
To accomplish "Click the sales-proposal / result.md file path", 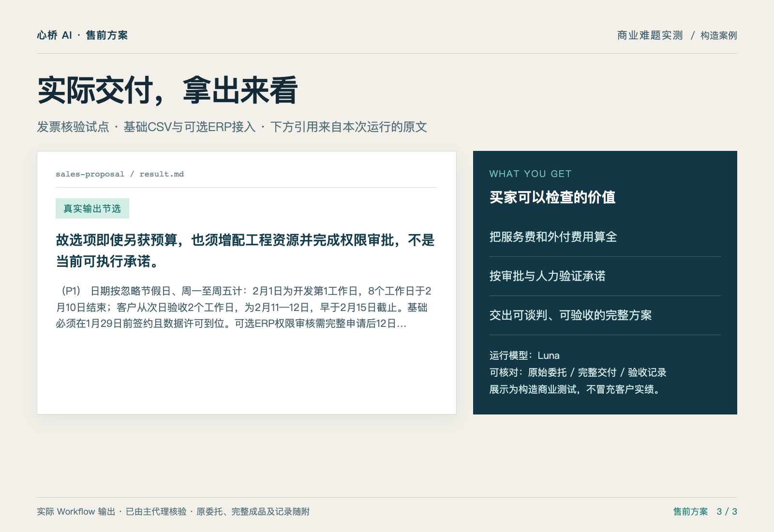I will pos(119,174).
